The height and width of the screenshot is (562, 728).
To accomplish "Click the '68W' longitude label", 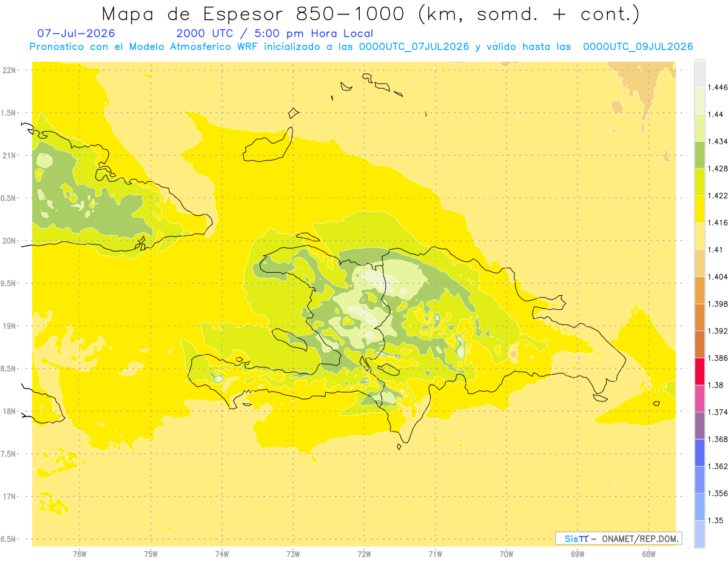I will (x=649, y=554).
